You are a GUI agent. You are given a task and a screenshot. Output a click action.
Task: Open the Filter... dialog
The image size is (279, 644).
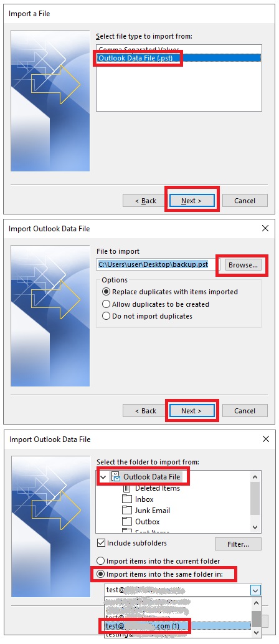tap(238, 544)
